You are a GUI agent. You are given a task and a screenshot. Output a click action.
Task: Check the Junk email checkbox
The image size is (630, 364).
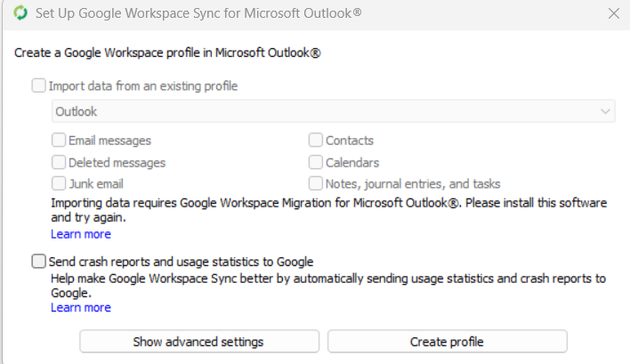coord(59,183)
